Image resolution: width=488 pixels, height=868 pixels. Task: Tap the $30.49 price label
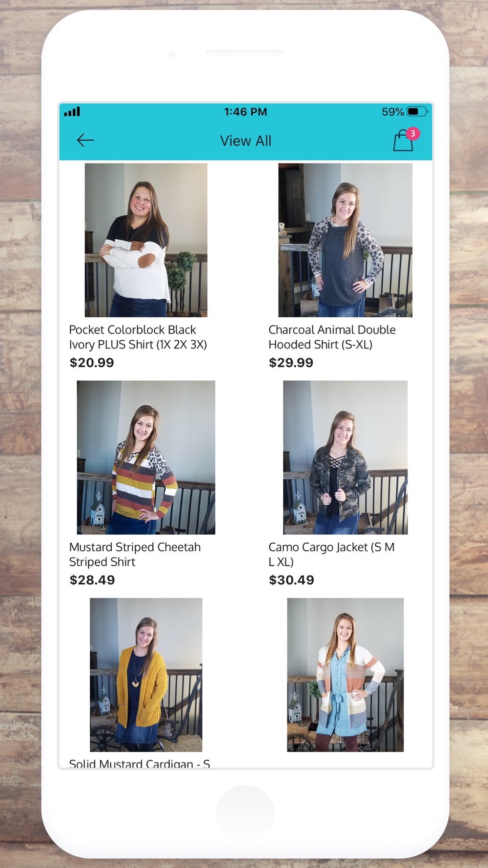coord(291,580)
